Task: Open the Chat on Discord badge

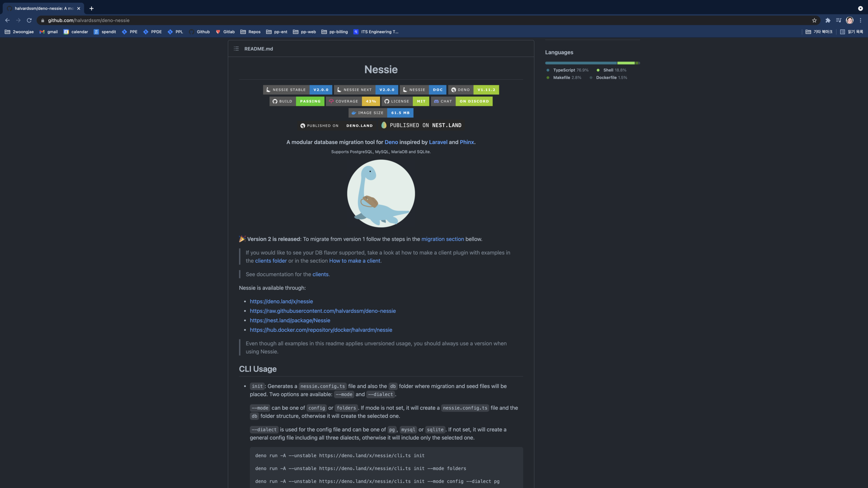Action: click(461, 101)
